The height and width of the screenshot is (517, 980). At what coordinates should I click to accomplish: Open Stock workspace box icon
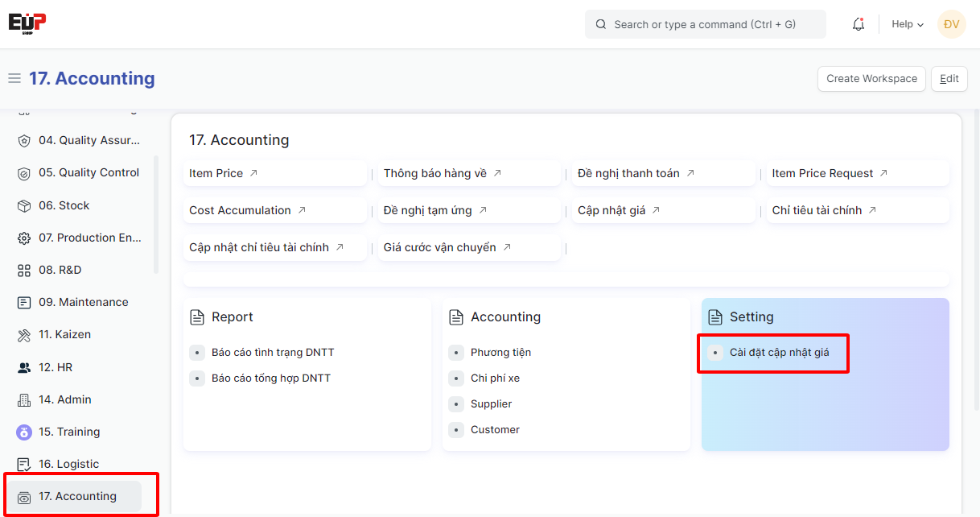coord(24,206)
